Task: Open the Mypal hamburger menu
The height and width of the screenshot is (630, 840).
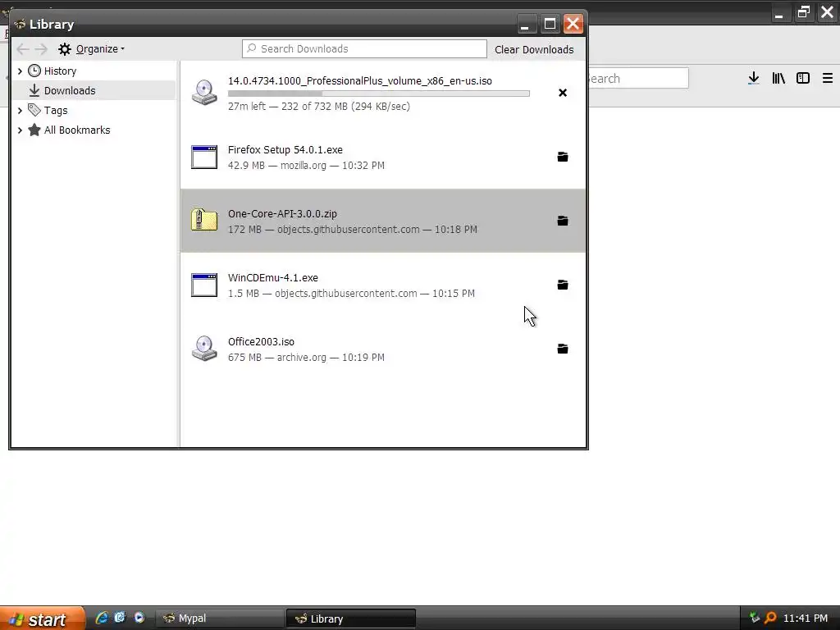Action: point(828,78)
